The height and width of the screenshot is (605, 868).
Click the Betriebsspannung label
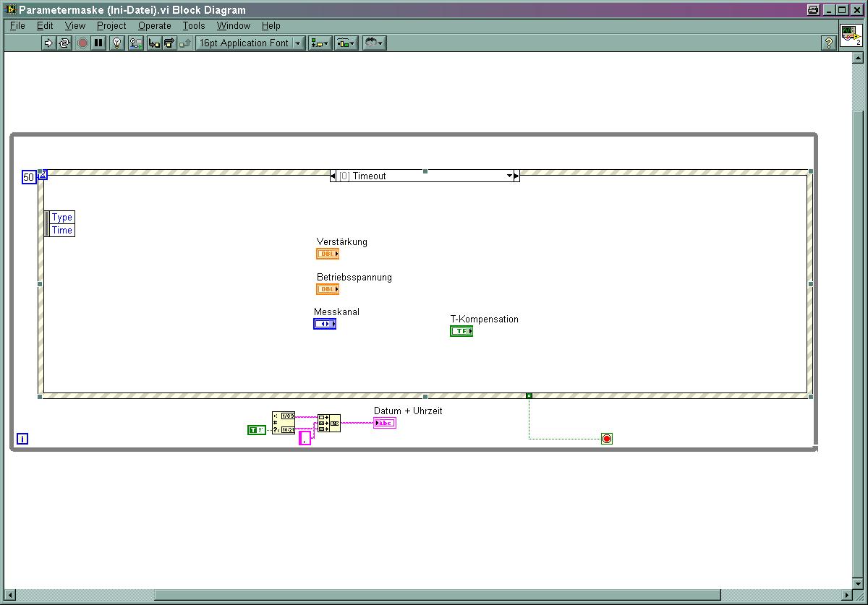(x=354, y=277)
